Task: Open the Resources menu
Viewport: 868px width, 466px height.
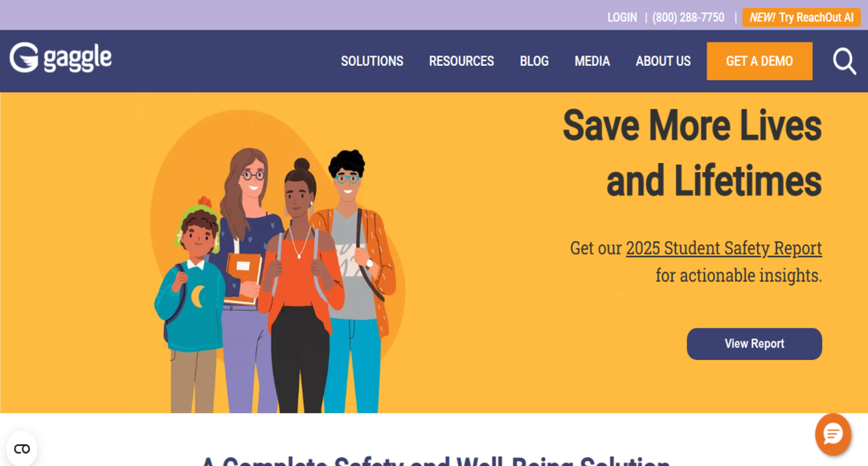Action: (x=461, y=61)
